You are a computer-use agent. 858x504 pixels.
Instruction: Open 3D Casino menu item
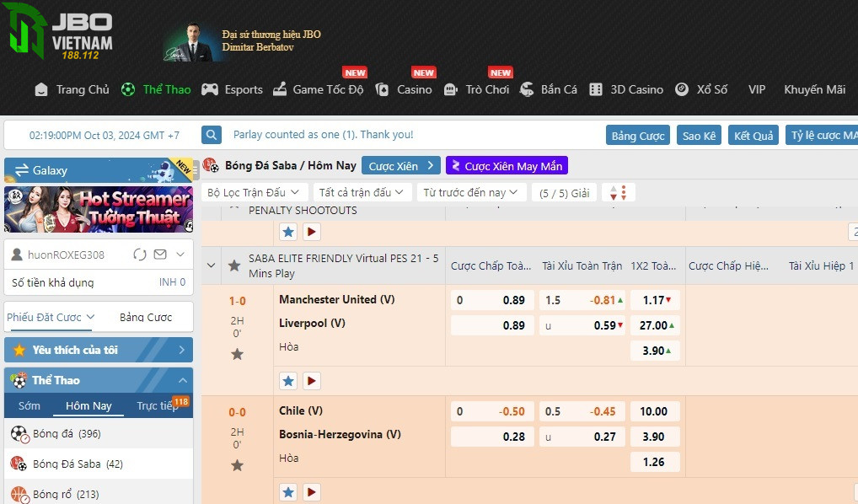[626, 89]
